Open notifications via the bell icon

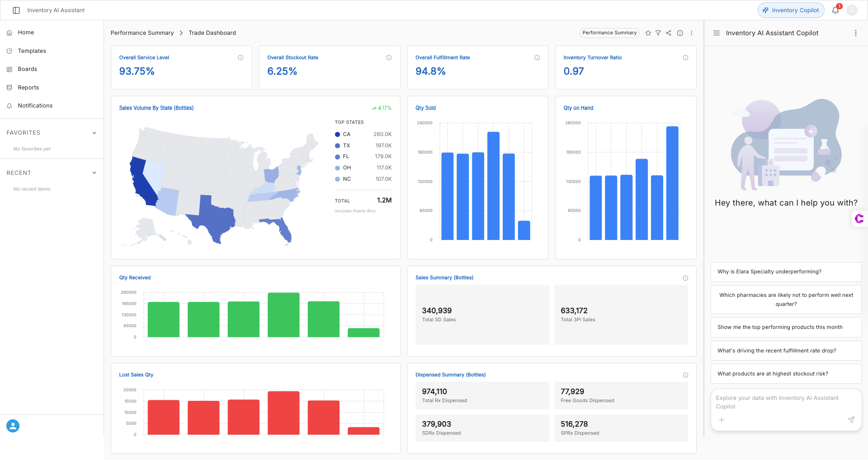point(835,10)
